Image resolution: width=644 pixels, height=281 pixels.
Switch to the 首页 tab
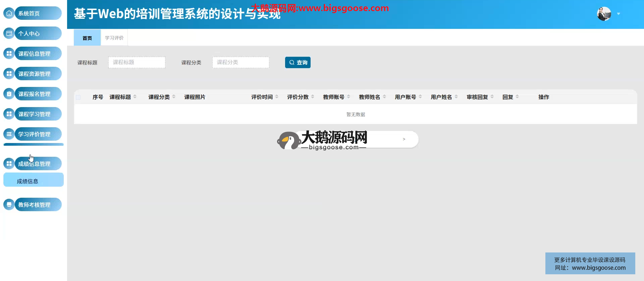[87, 38]
